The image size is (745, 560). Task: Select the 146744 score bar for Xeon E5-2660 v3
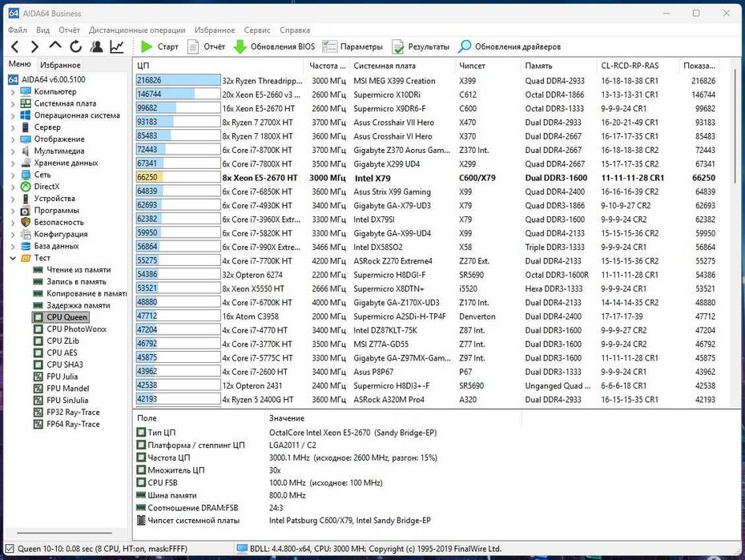point(178,94)
